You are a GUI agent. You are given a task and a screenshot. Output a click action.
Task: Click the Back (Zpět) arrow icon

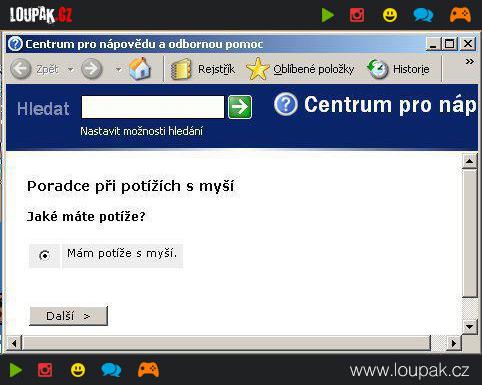pos(21,69)
